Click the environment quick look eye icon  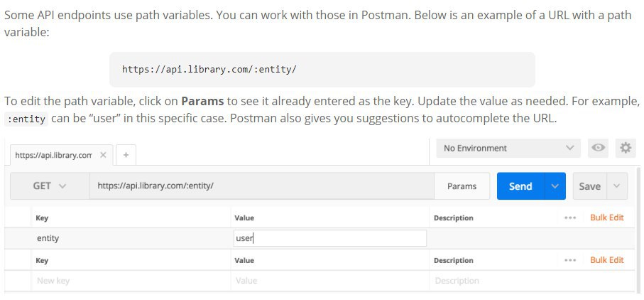click(x=598, y=148)
